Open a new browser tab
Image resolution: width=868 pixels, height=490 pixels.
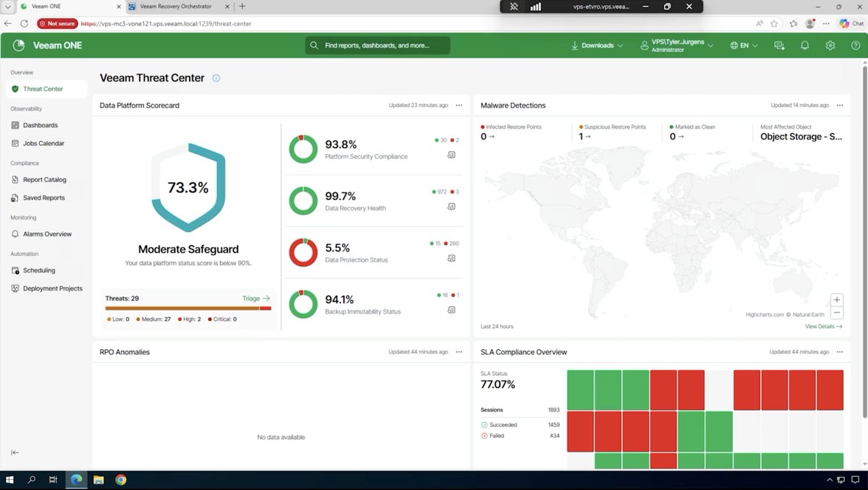click(242, 7)
